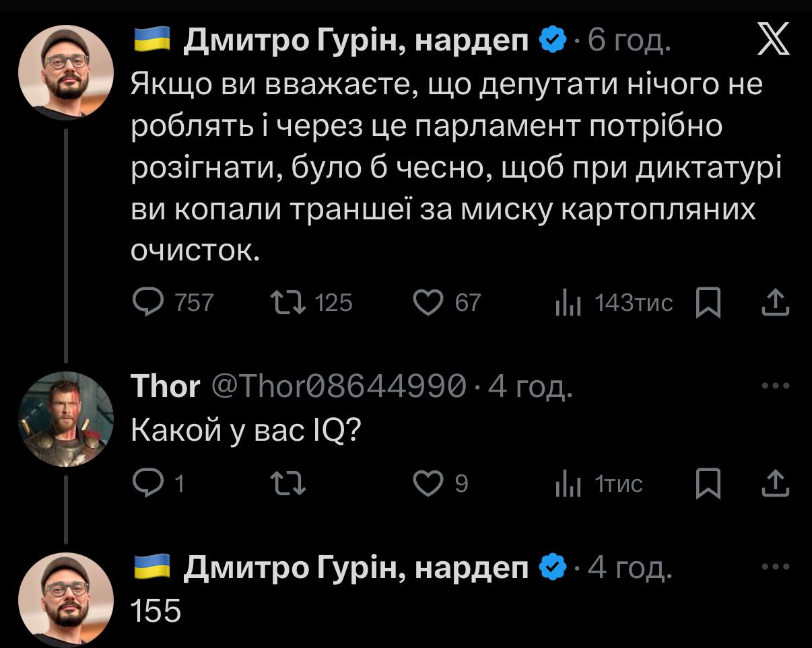Bookmark Thor's comment
Screen dimensions: 812x648
(708, 484)
